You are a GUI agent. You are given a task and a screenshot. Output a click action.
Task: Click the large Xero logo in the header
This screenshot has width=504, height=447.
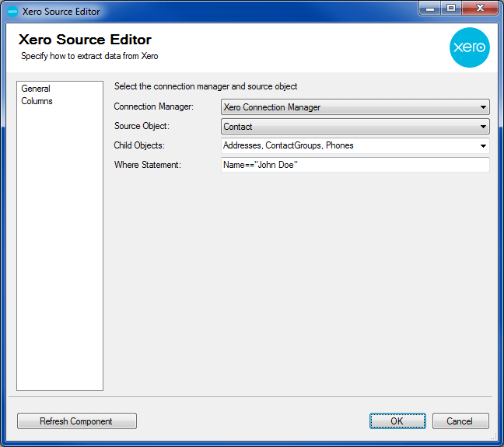(x=469, y=47)
